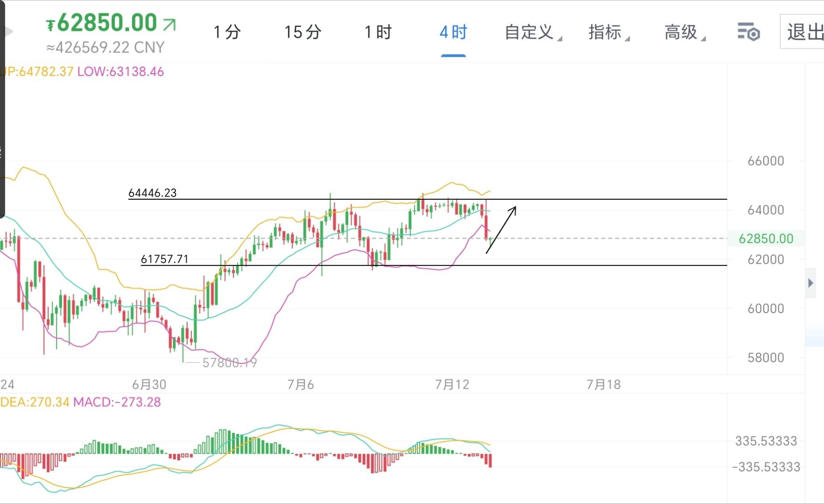Viewport: 824px width, 504px height.
Task: Click the LOW:63138.46 Bollinger value
Action: click(120, 72)
